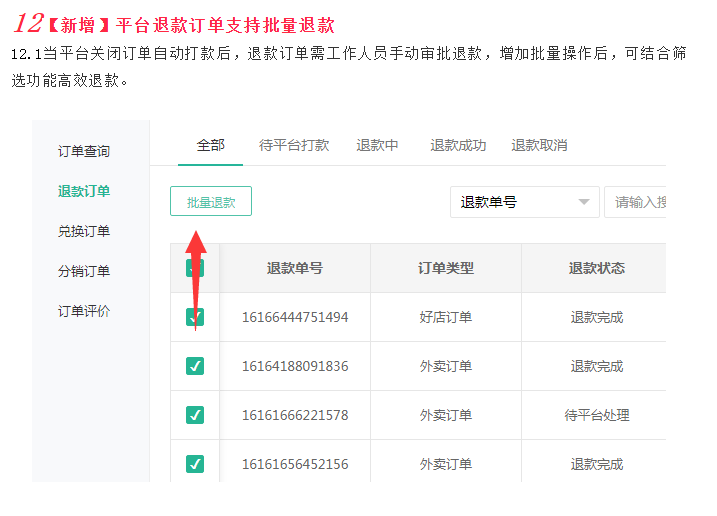Click the 退款单号 column header
Image resolution: width=717 pixels, height=516 pixels.
[295, 268]
